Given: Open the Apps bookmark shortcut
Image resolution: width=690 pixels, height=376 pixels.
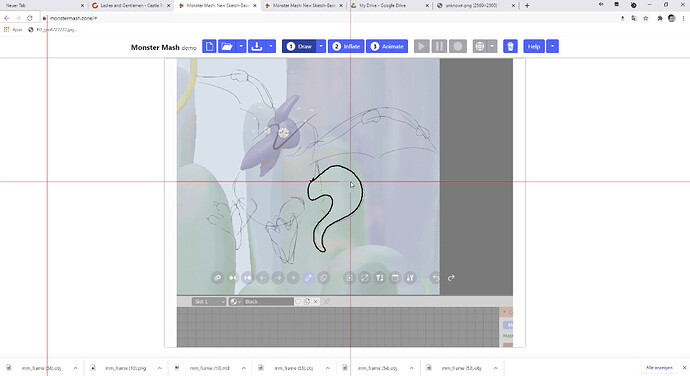Looking at the screenshot, I should click(x=13, y=29).
